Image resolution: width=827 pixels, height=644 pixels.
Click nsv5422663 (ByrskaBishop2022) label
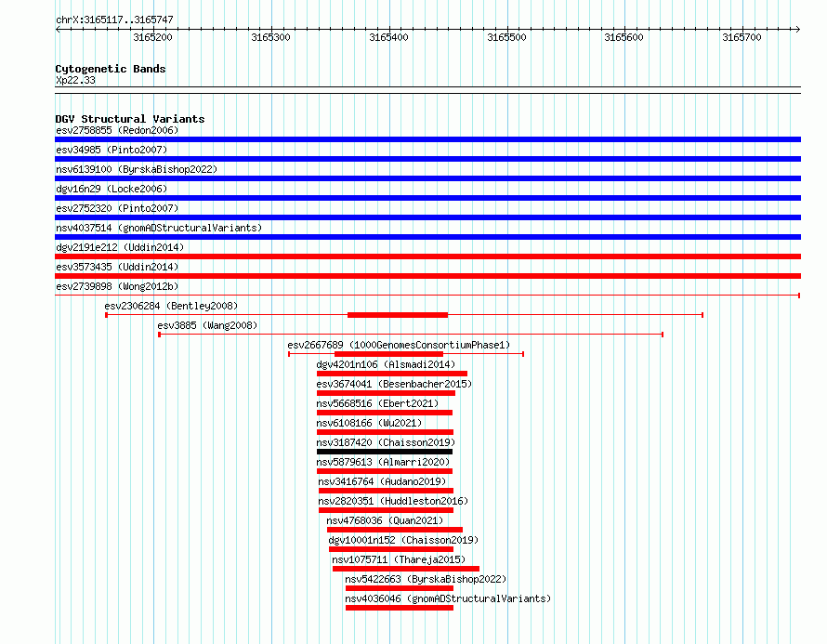(426, 579)
